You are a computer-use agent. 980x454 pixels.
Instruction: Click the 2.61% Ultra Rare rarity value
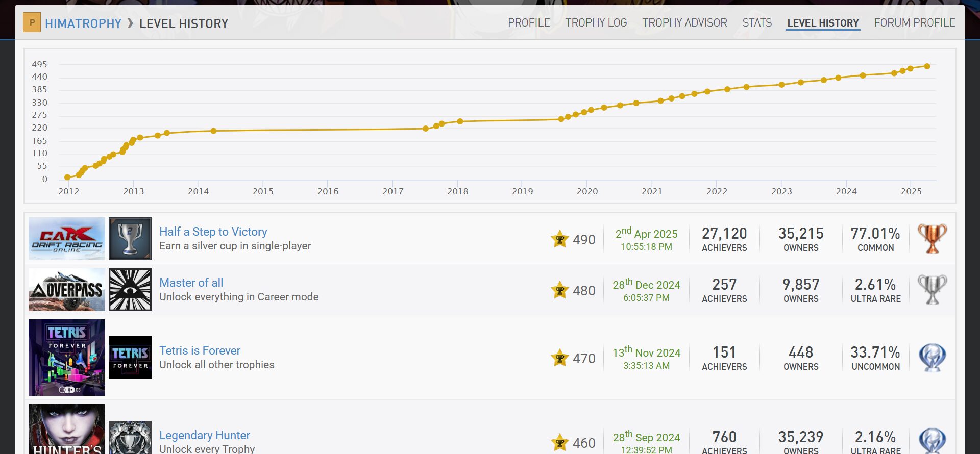tap(875, 285)
